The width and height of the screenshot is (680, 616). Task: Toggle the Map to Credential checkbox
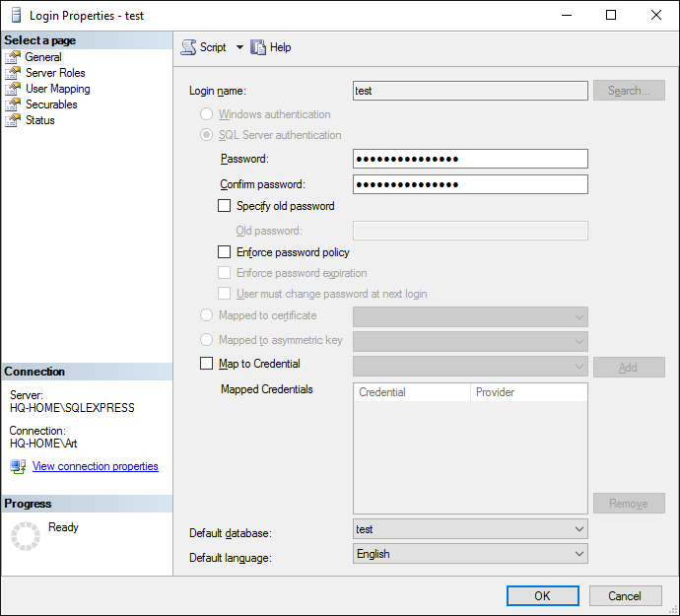coord(206,364)
